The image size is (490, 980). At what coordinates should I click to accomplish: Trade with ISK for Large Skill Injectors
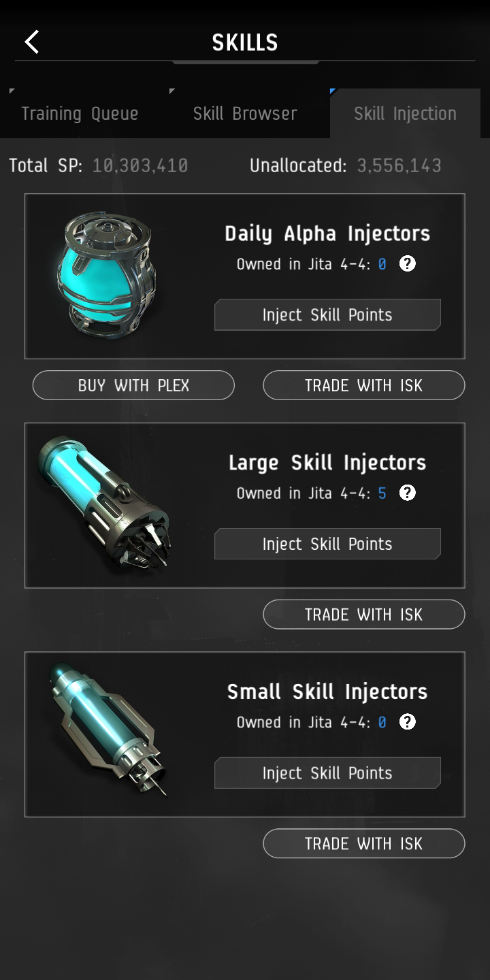[x=364, y=615]
